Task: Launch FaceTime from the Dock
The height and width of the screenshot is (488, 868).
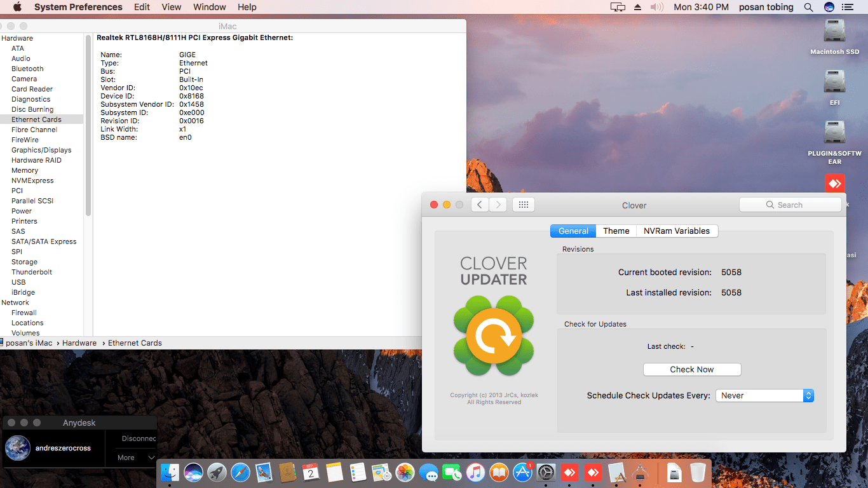Action: click(x=452, y=472)
